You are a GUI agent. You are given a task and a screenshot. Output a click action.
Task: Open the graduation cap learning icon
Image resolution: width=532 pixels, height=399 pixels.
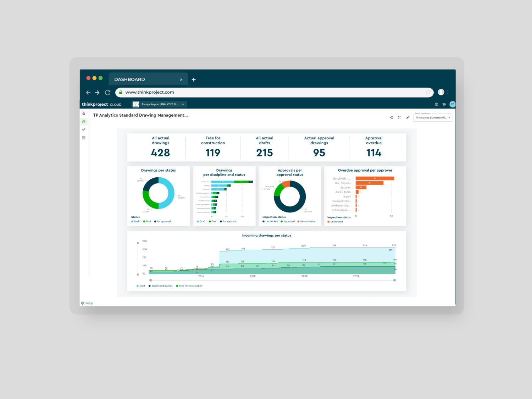444,104
